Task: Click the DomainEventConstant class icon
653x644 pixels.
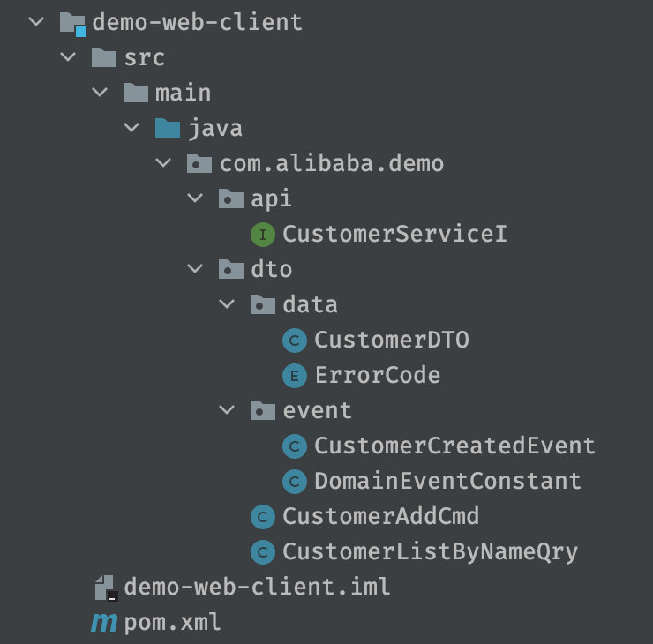Action: pyautogui.click(x=295, y=482)
